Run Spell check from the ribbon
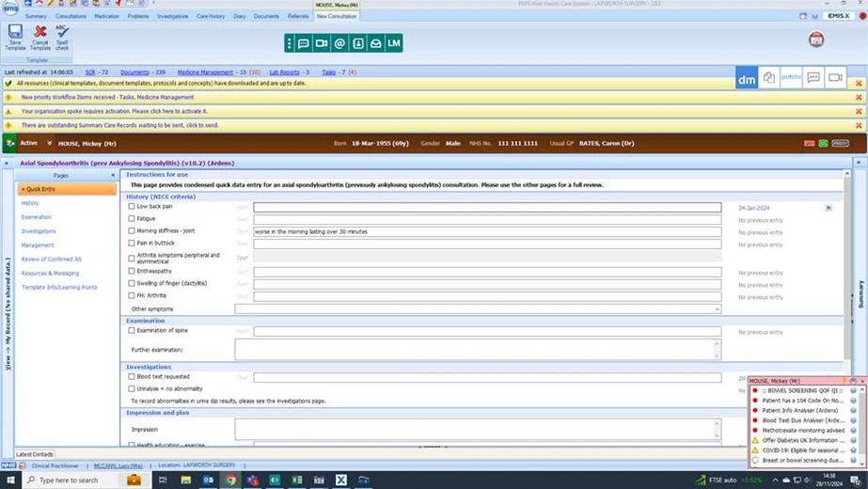The height and width of the screenshot is (489, 868). click(62, 36)
